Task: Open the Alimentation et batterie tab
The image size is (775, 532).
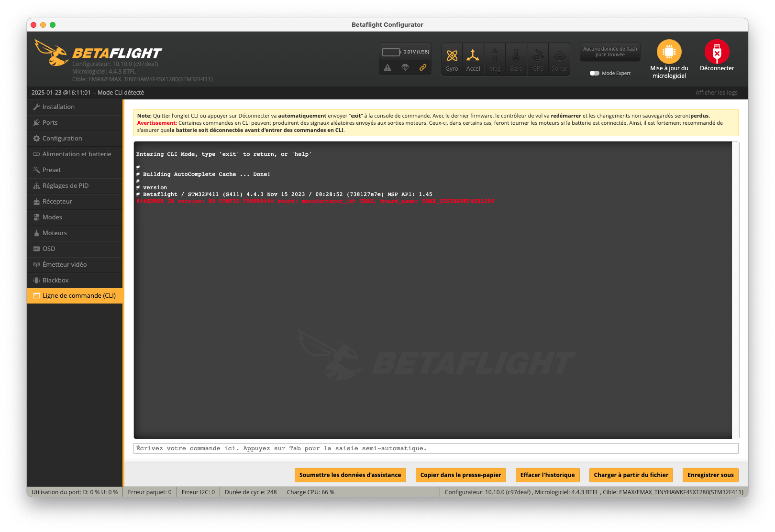Action: [x=75, y=154]
